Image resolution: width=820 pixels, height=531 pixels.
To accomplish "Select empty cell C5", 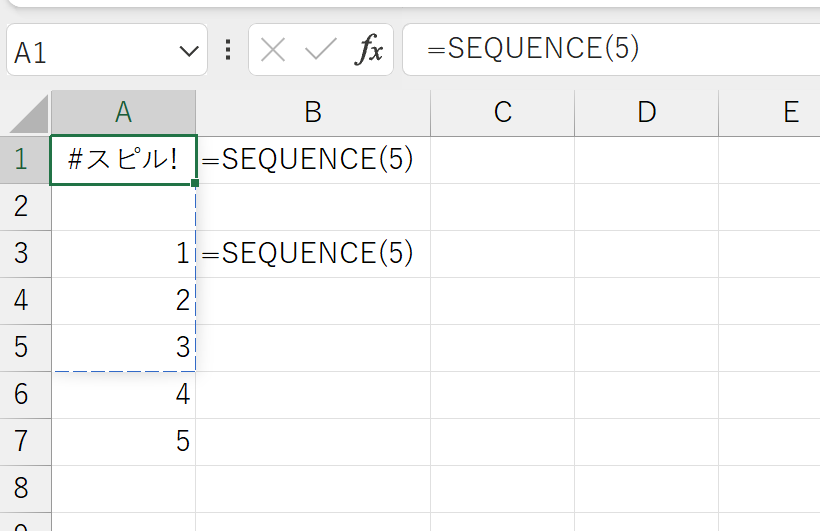I will tap(503, 348).
